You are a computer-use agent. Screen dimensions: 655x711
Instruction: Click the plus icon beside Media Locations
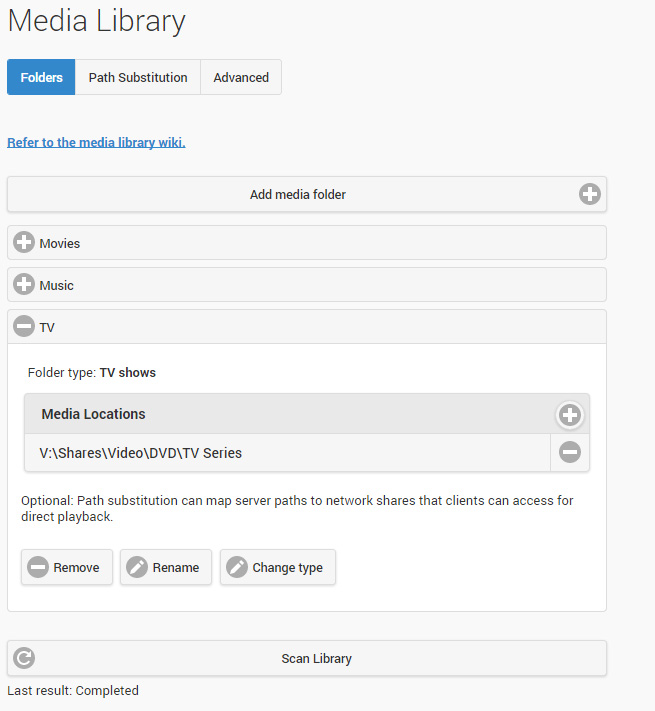click(x=570, y=414)
